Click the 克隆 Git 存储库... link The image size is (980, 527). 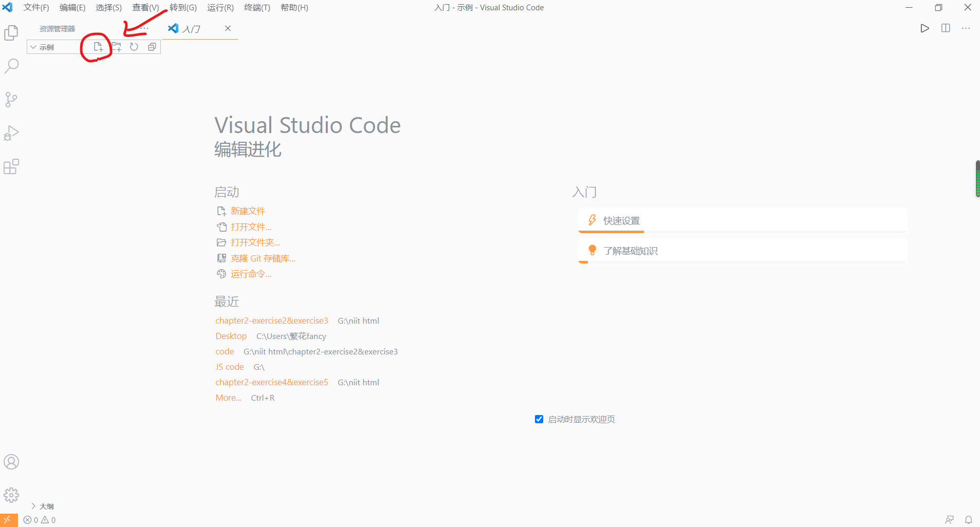[263, 258]
